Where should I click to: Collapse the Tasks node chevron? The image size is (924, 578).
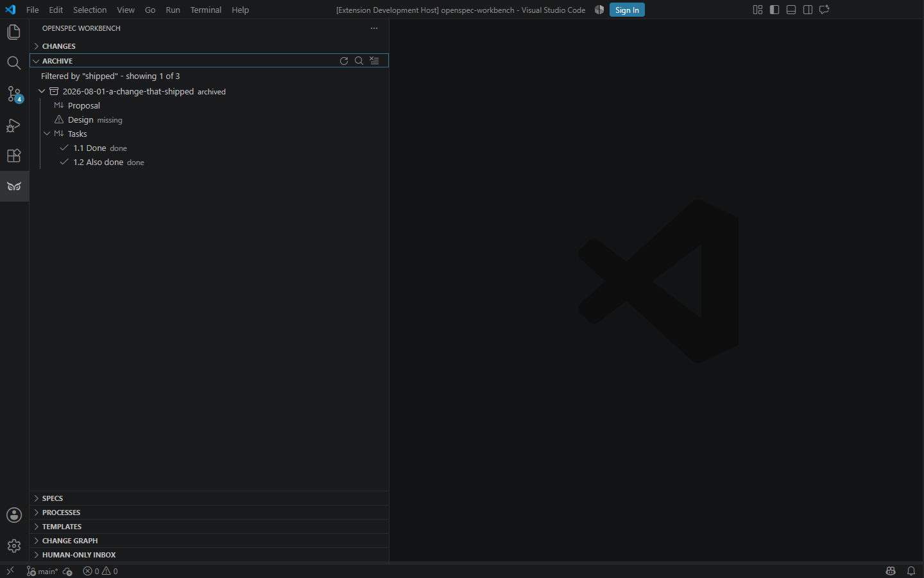click(47, 134)
